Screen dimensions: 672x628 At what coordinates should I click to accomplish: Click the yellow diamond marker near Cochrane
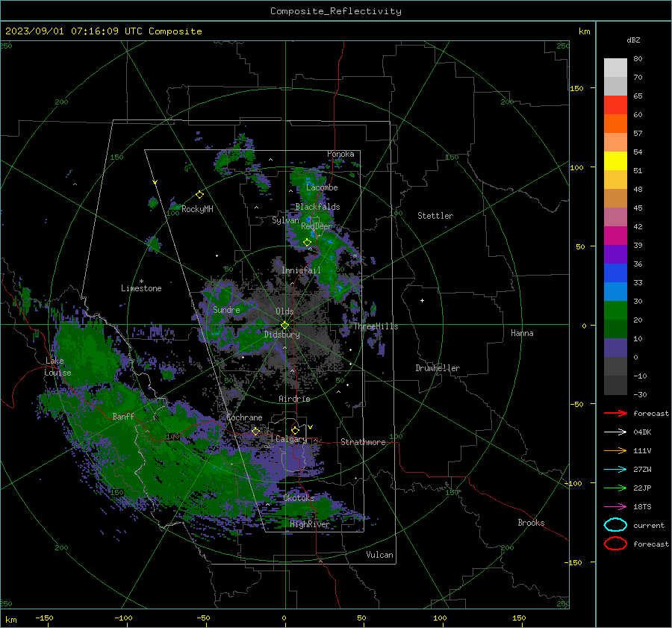(x=255, y=432)
